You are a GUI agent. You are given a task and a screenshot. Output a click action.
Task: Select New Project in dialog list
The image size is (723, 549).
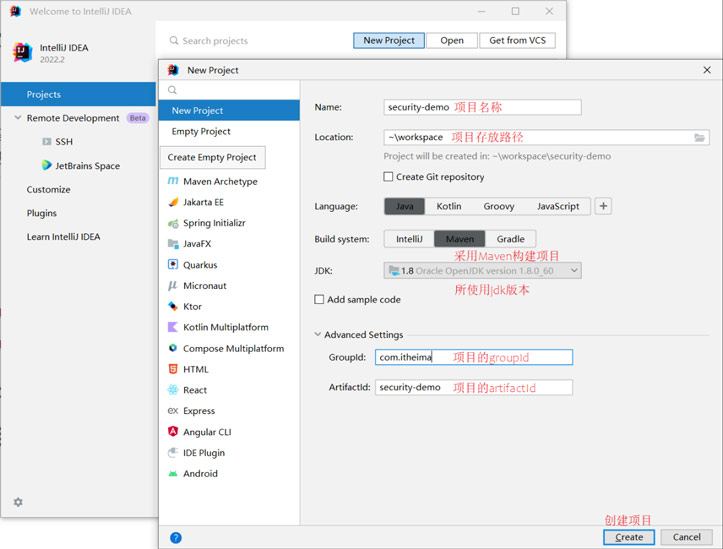229,111
